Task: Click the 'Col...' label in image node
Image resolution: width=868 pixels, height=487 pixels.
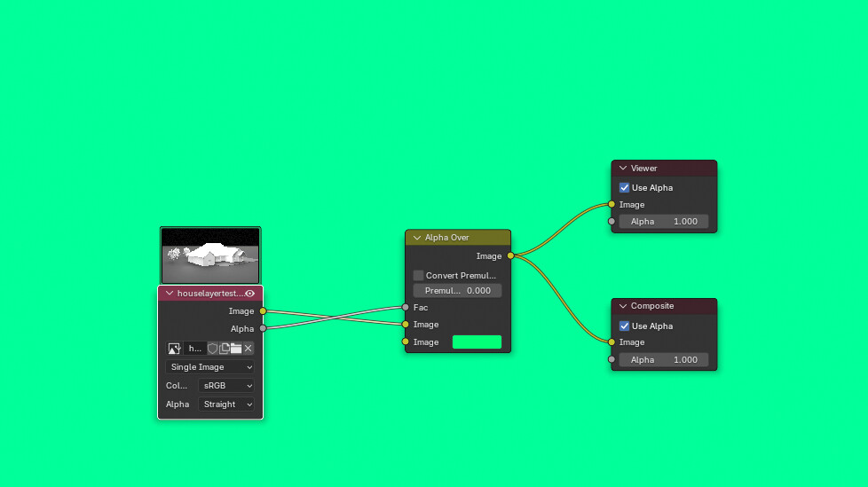Action: click(176, 386)
